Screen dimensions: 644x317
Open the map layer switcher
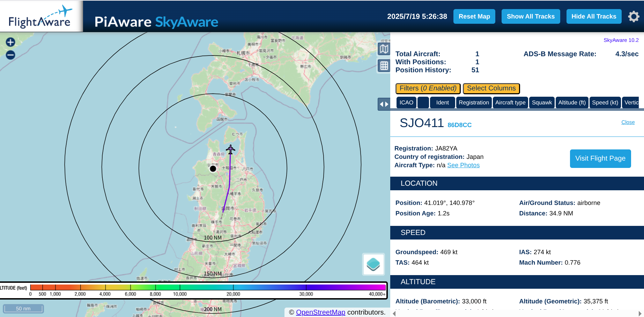[373, 264]
